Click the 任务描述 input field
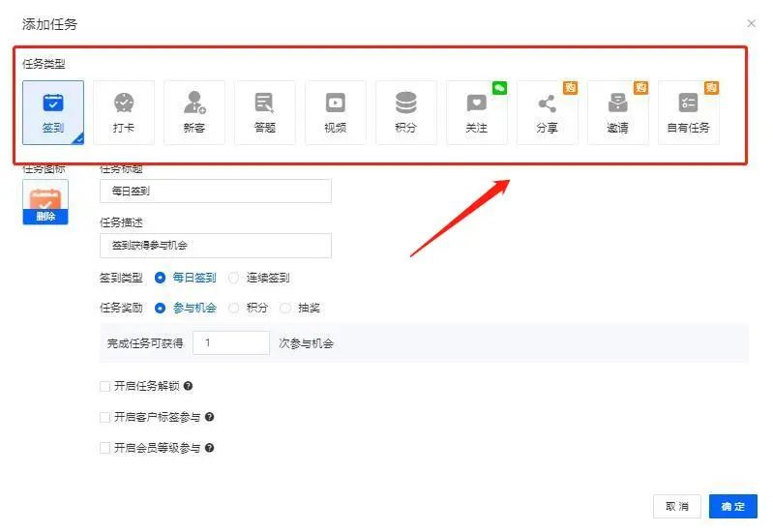 tap(216, 246)
